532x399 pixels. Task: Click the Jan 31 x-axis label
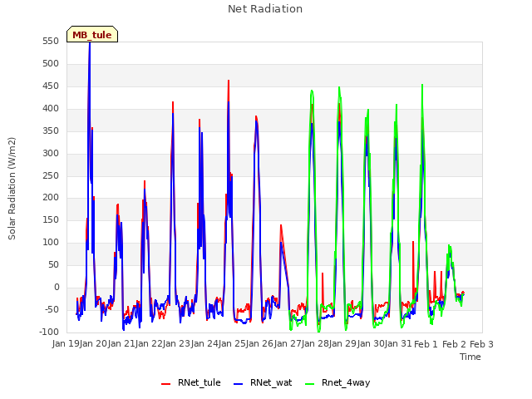point(398,343)
